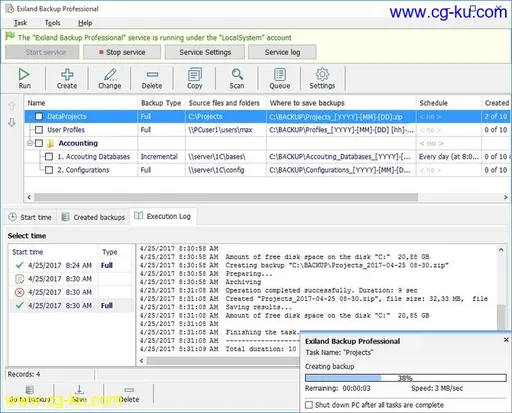Open the Service log
The height and width of the screenshot is (413, 512).
pyautogui.click(x=282, y=52)
